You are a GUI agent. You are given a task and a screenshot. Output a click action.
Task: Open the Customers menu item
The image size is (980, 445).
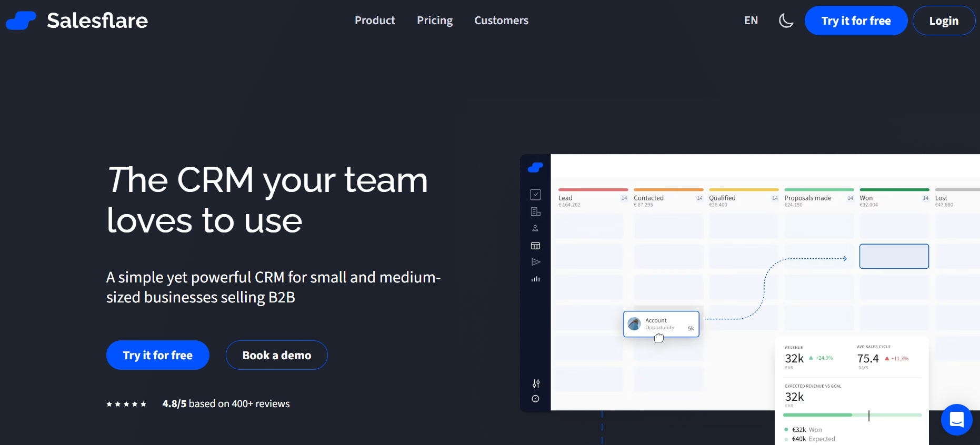[501, 21]
